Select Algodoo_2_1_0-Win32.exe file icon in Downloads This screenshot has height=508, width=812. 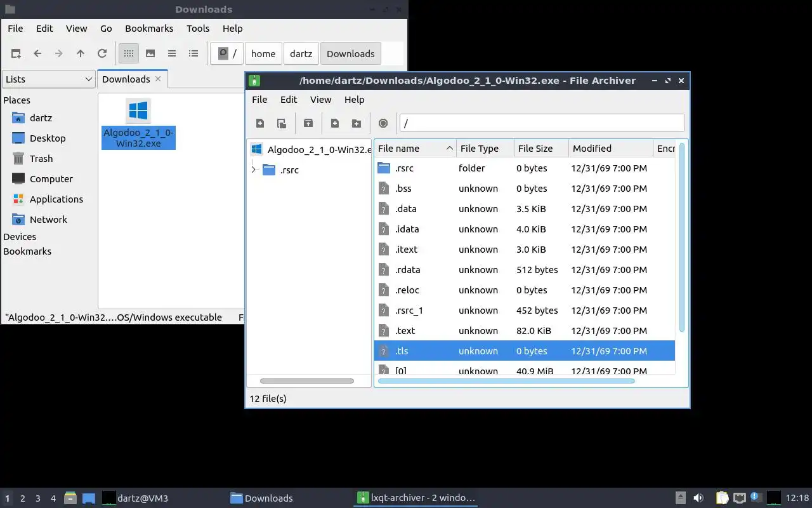click(138, 111)
